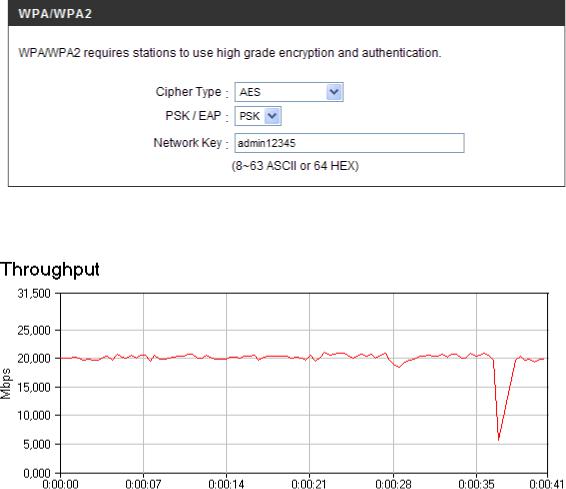Click the 'PSK / EAP' label
The image size is (566, 489).
(193, 116)
